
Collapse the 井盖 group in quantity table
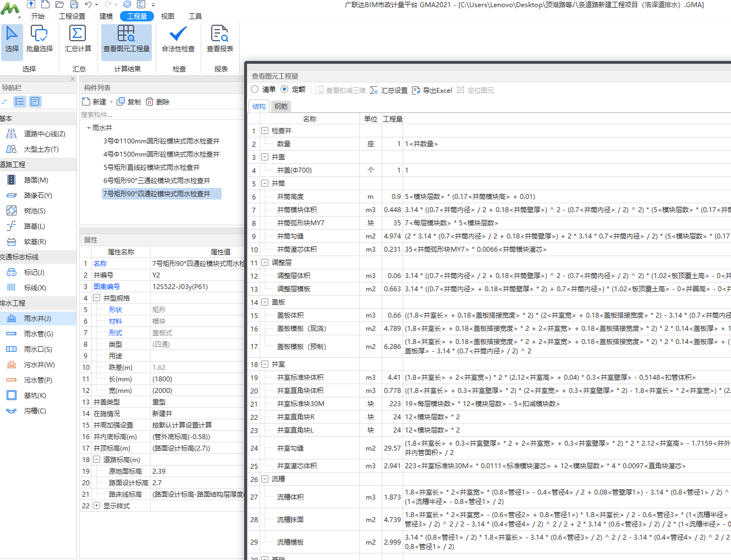(265, 157)
